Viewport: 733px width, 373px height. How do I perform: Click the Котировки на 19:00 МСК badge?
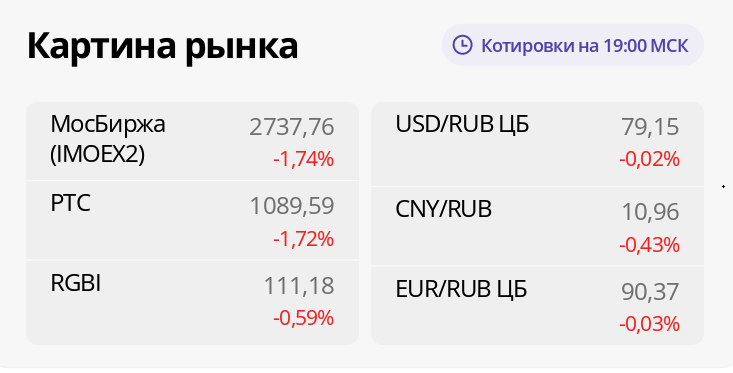click(x=573, y=45)
